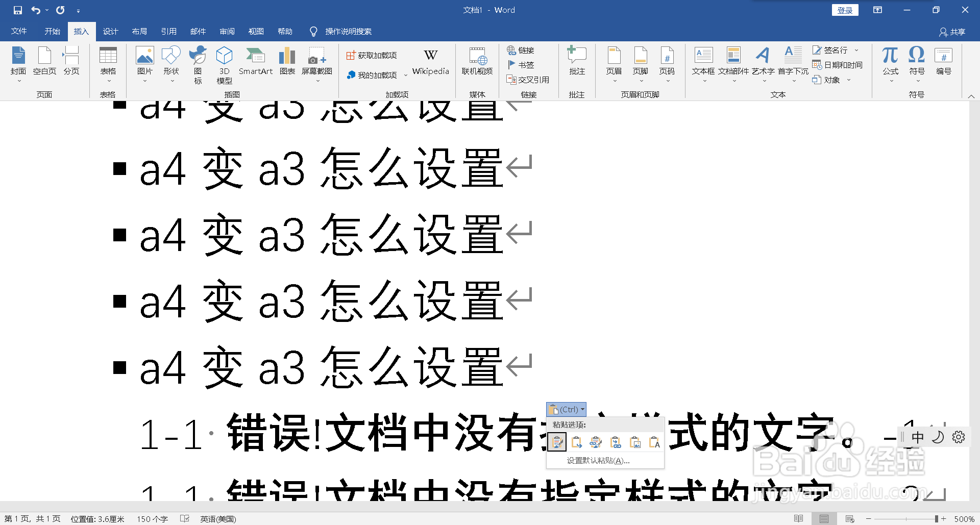980x525 pixels.
Task: Insert a SmartArt graphic
Action: tap(256, 61)
